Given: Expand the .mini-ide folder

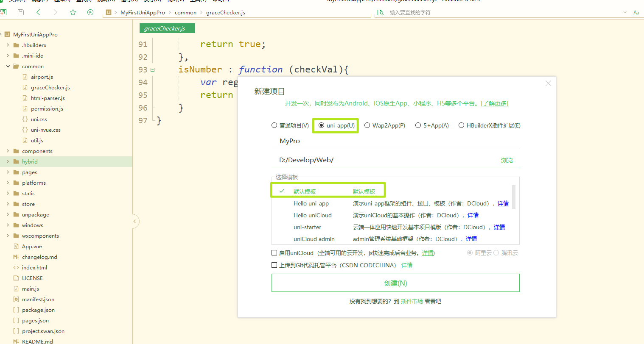Looking at the screenshot, I should click(8, 56).
